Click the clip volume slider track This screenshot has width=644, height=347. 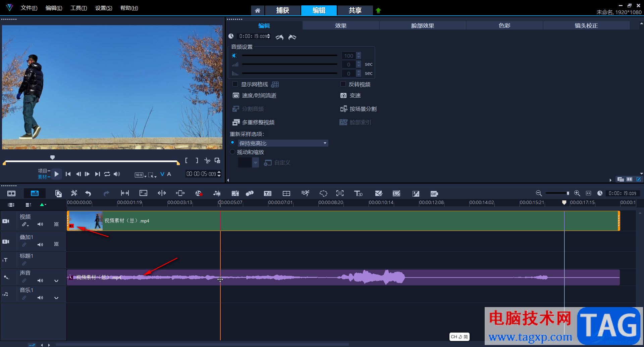289,56
